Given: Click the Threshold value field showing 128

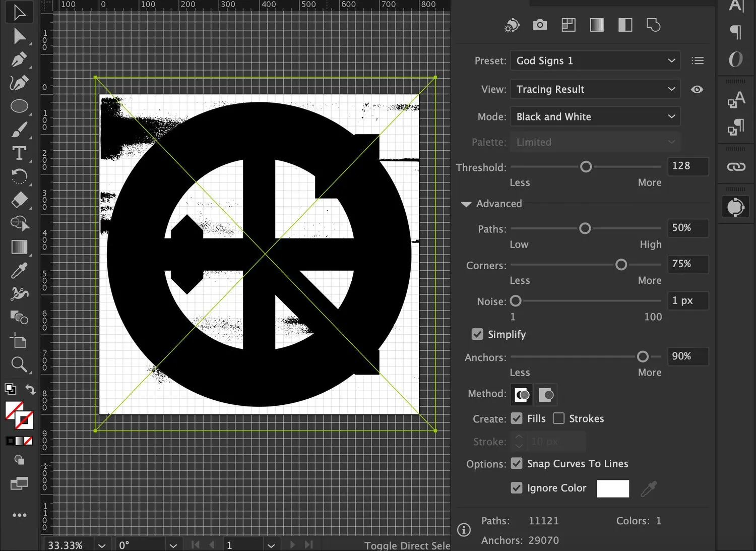Looking at the screenshot, I should [x=688, y=166].
